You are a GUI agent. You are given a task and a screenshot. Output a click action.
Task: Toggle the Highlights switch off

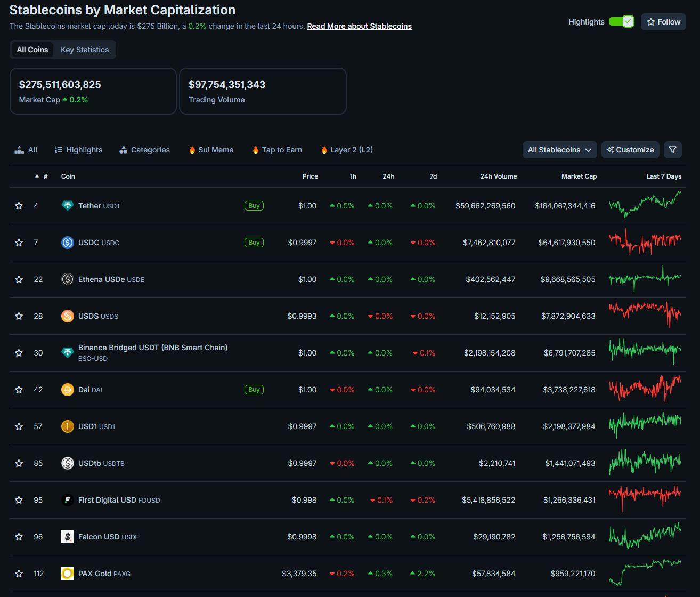point(621,22)
